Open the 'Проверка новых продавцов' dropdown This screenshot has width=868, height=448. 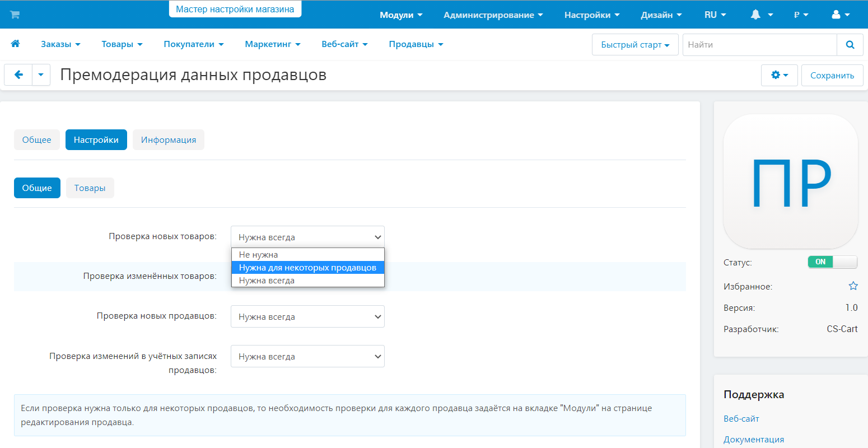[307, 317]
